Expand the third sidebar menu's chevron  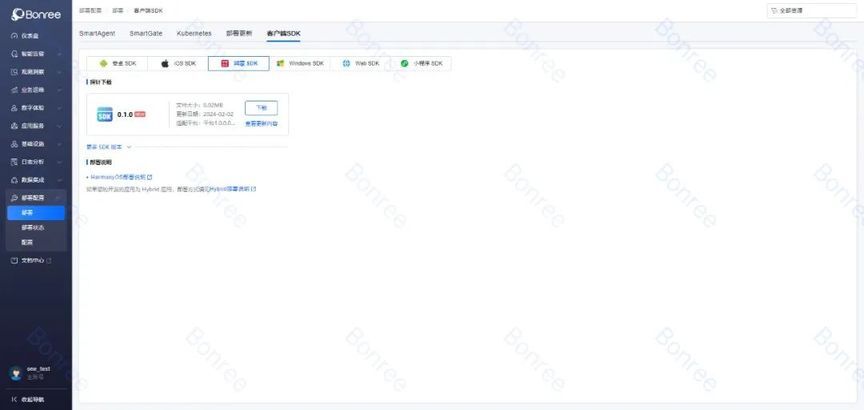click(x=59, y=72)
